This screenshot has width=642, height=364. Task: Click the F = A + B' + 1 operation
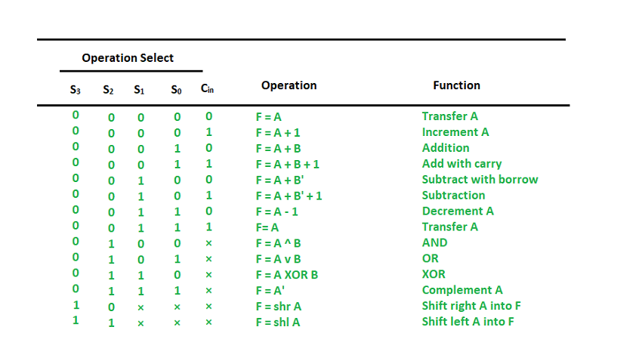pos(289,196)
